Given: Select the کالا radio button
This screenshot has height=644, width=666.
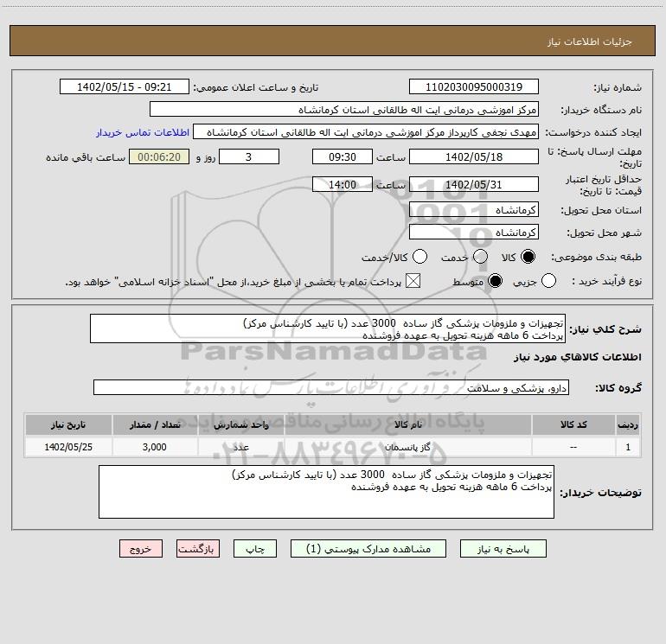Looking at the screenshot, I should (x=528, y=257).
